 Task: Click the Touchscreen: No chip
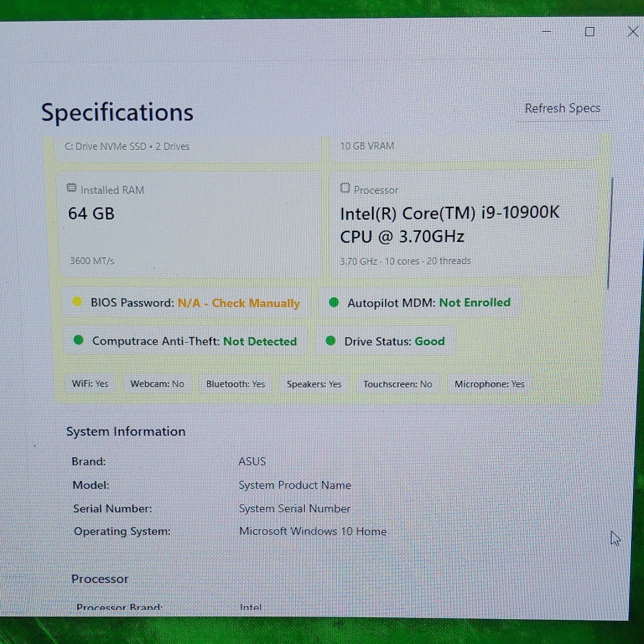click(398, 384)
